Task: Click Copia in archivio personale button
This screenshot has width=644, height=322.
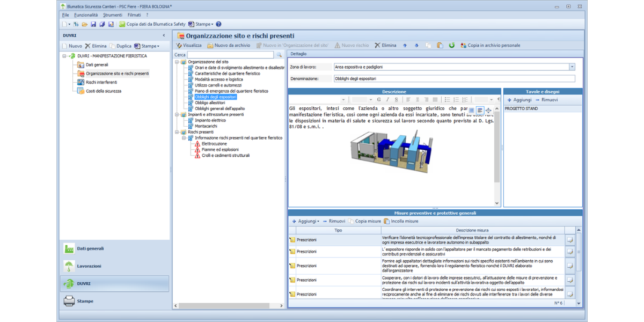Action: tap(490, 46)
